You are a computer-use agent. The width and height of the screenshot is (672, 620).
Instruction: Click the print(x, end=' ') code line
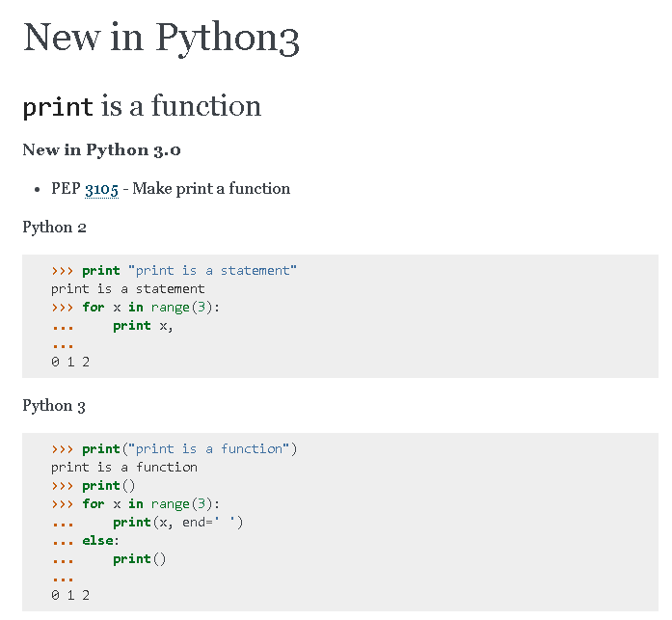(x=177, y=523)
